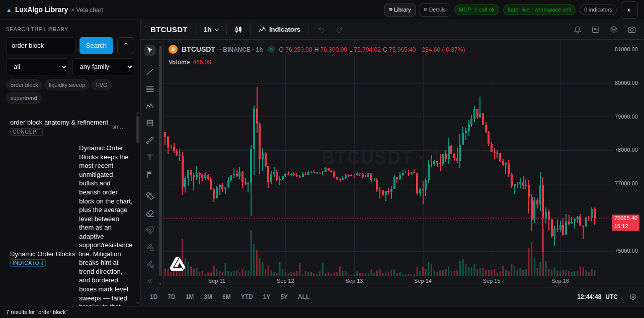Select the 1D time range

pyautogui.click(x=154, y=297)
